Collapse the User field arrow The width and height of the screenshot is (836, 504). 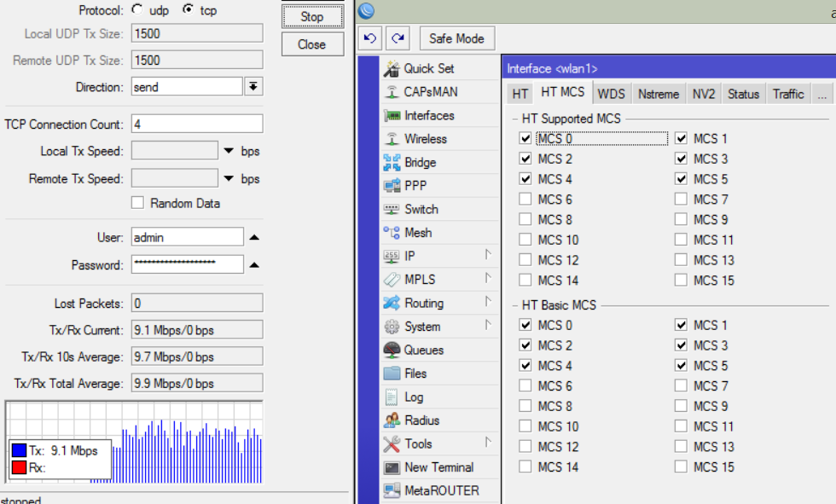coord(254,237)
